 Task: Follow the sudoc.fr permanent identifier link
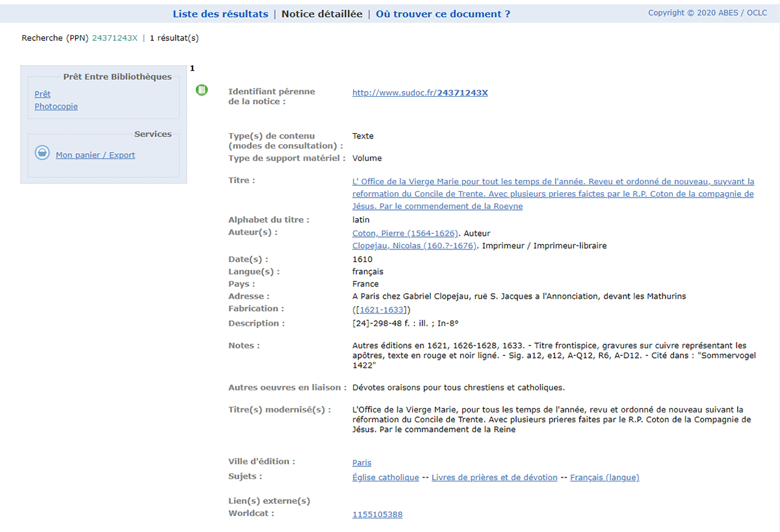(420, 93)
